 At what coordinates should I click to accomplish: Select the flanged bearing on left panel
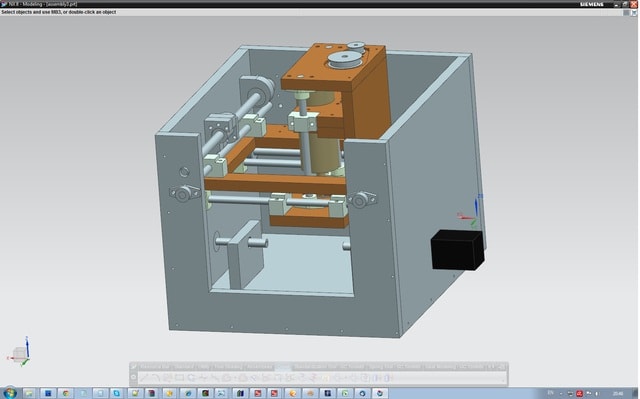tap(184, 193)
